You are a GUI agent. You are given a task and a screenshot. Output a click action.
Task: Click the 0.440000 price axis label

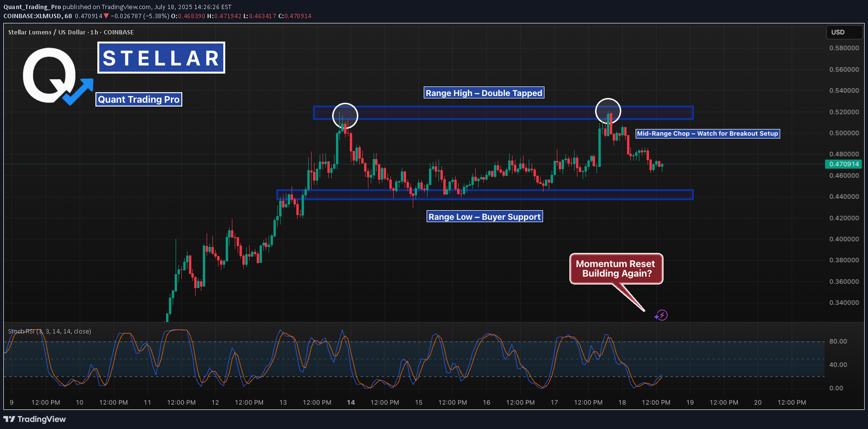[844, 196]
